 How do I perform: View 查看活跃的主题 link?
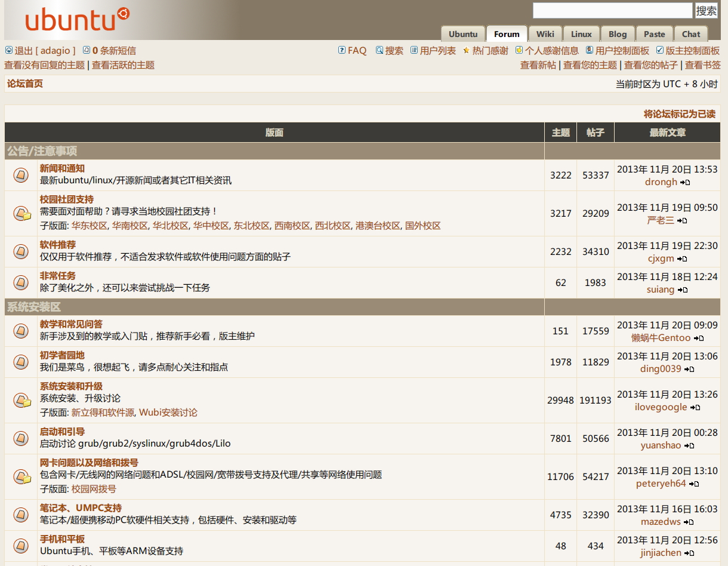(123, 65)
